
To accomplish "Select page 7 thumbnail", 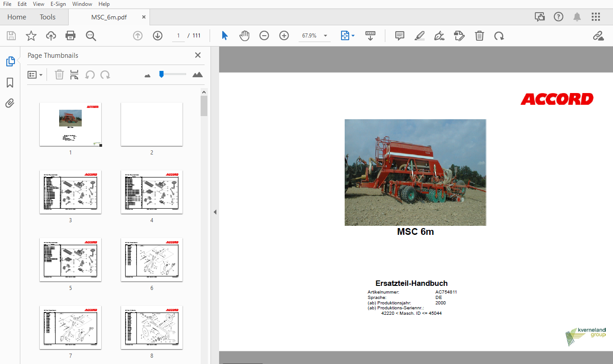I will (70, 327).
